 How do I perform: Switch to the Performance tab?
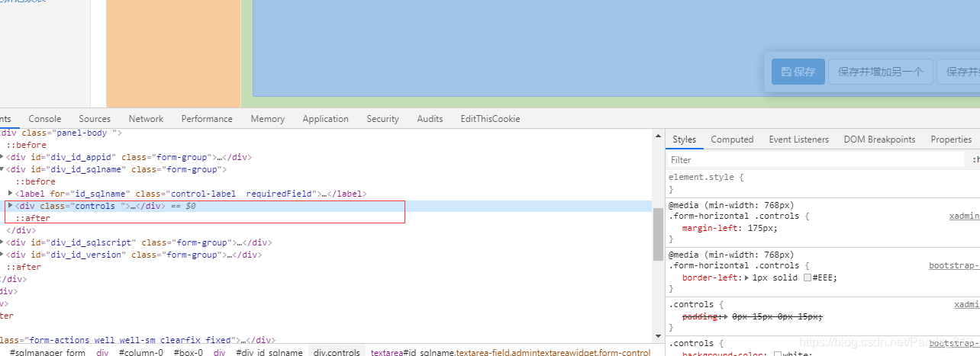(x=207, y=119)
